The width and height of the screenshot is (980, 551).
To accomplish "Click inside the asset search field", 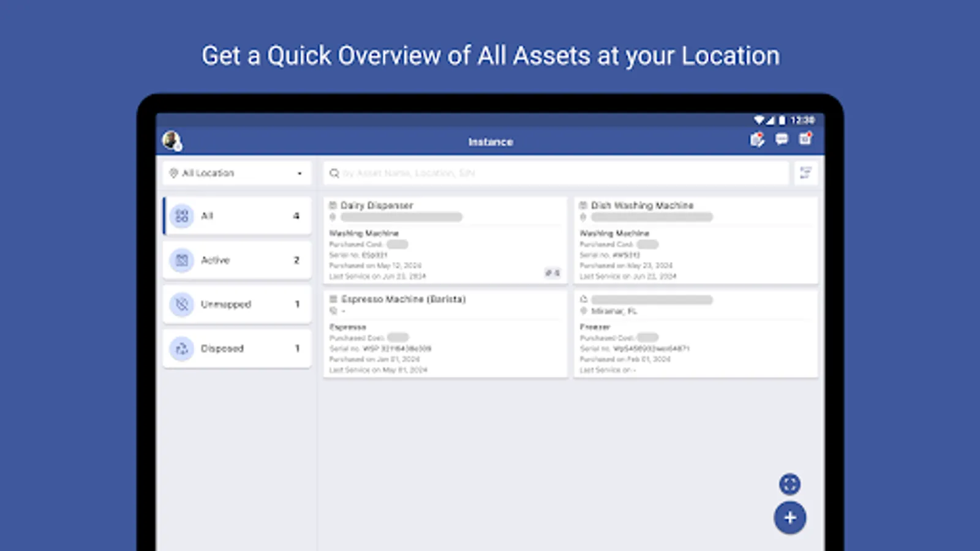I will [x=551, y=173].
